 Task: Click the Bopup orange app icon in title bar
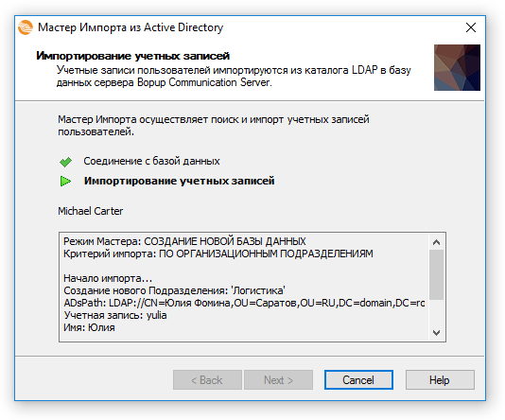(26, 27)
